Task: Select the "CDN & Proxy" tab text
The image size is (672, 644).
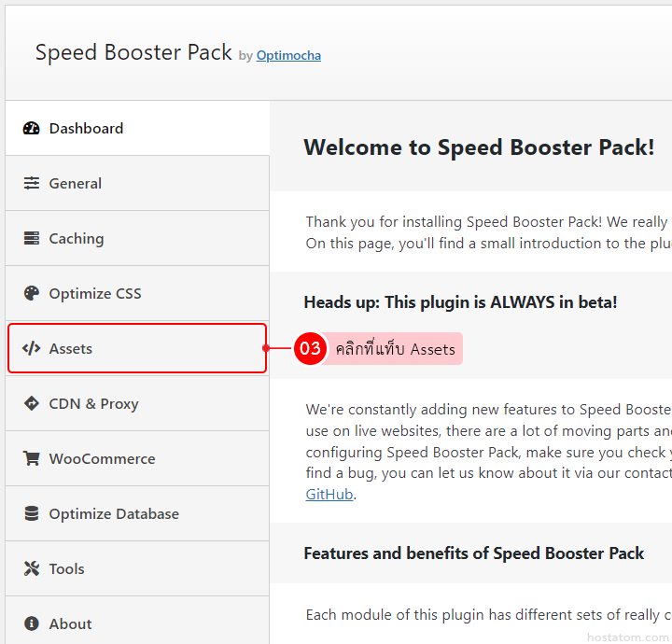Action: point(93,404)
